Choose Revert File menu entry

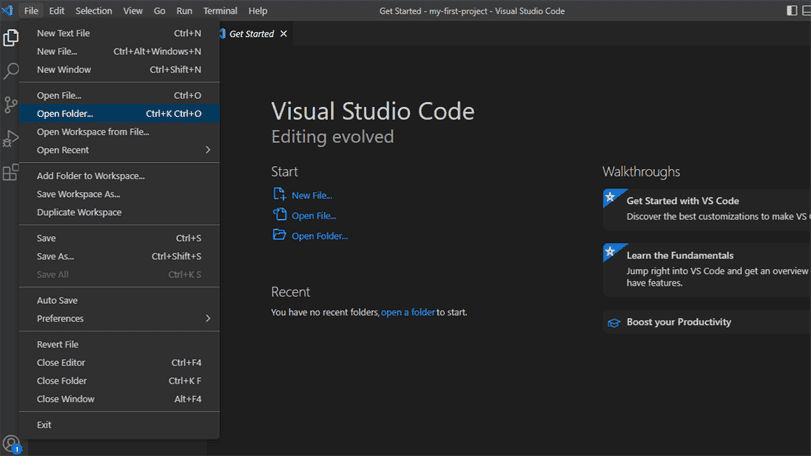point(119,344)
